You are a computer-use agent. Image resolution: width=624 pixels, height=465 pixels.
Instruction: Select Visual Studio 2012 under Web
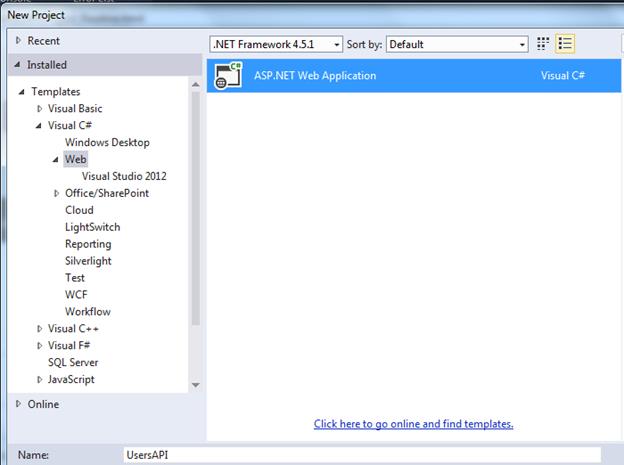coord(124,176)
